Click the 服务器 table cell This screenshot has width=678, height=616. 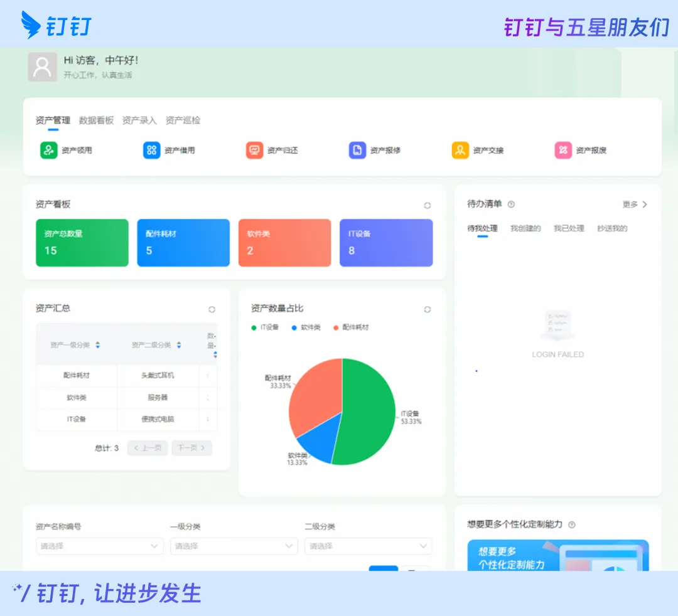158,398
